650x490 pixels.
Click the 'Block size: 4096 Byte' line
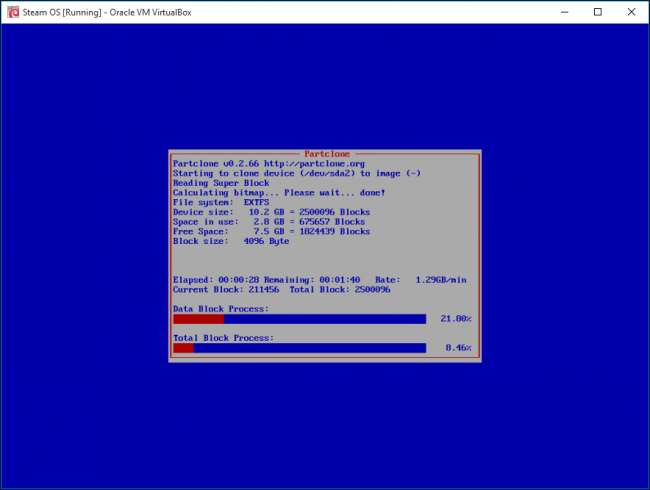point(230,241)
